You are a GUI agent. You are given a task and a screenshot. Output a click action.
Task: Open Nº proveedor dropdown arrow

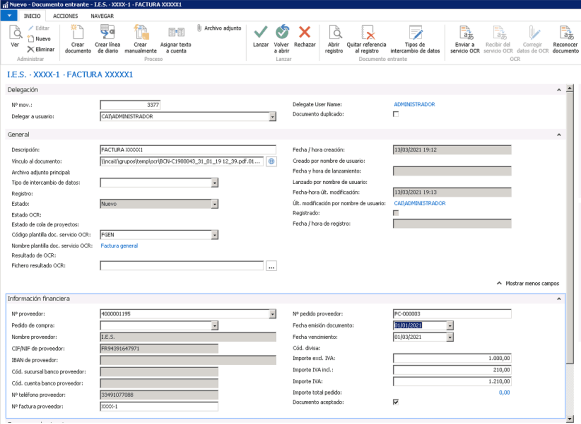pos(273,314)
